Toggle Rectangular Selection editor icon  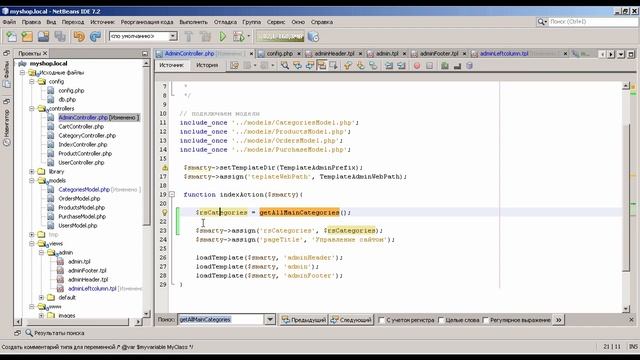click(333, 65)
